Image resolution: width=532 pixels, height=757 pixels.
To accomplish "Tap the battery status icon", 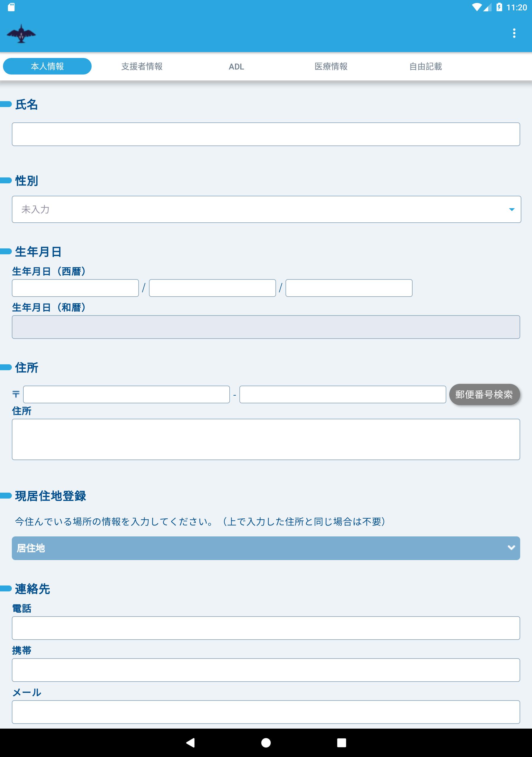I will point(499,7).
